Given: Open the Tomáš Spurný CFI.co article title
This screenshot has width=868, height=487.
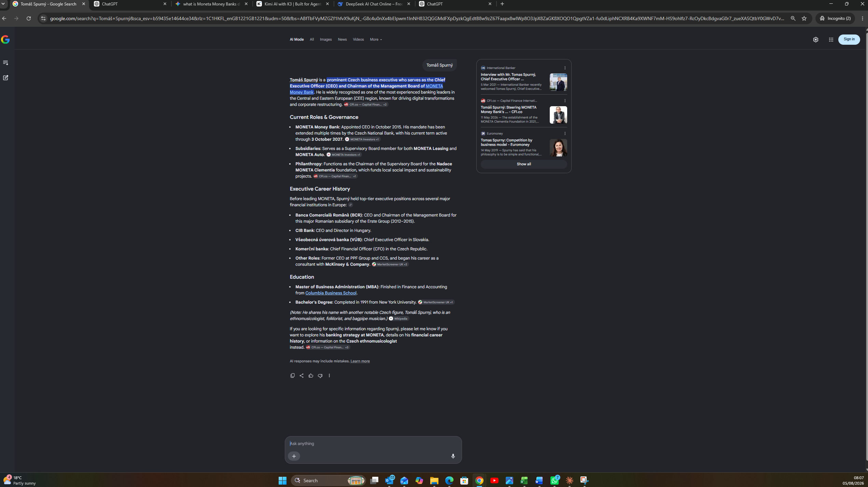Looking at the screenshot, I should [508, 110].
